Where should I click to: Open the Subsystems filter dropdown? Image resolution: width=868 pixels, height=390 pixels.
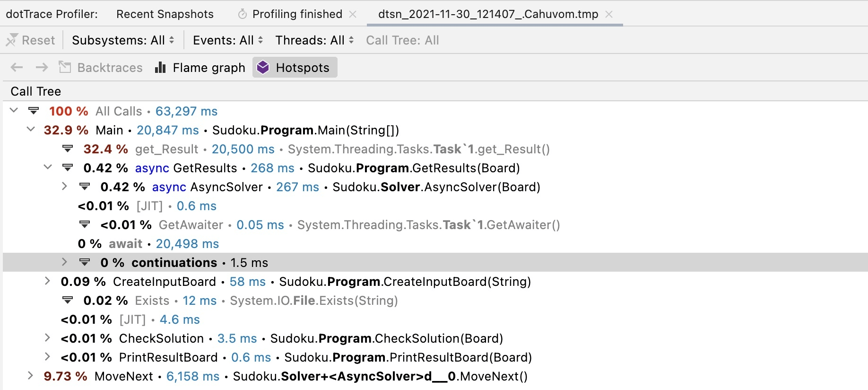click(x=123, y=41)
